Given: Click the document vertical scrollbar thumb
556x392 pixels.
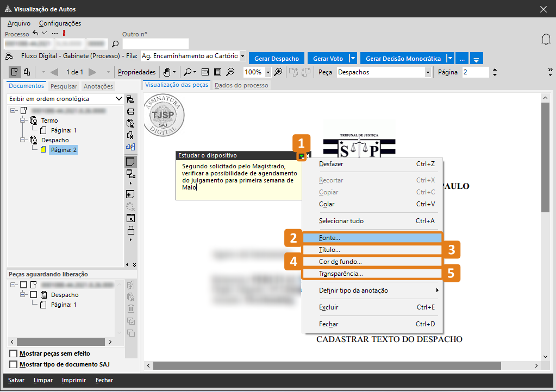Looking at the screenshot, I should pos(545,157).
